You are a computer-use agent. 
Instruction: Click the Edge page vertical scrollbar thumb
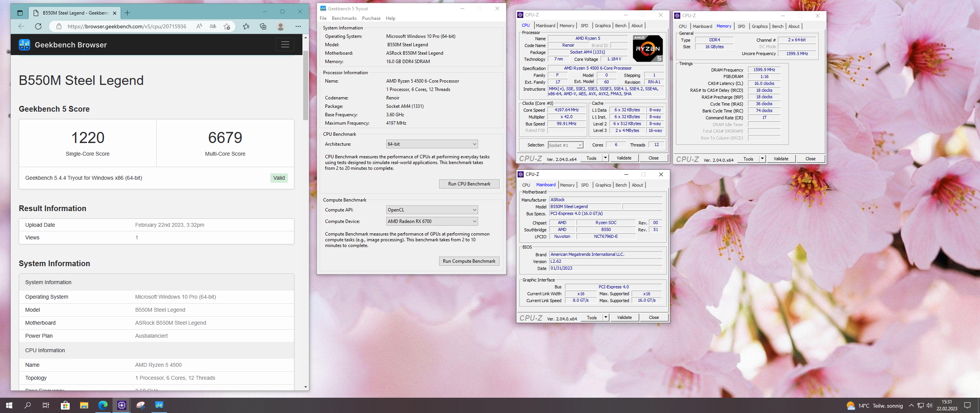click(x=305, y=85)
